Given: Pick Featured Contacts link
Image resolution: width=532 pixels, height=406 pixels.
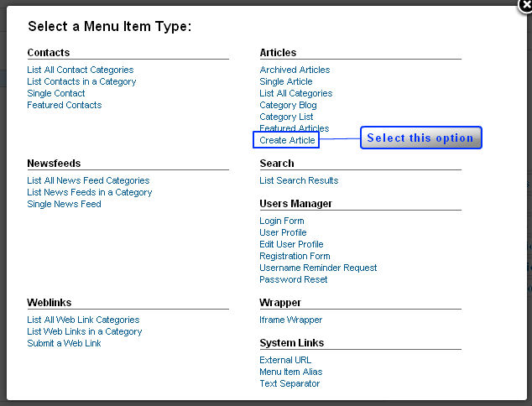Looking at the screenshot, I should (65, 105).
